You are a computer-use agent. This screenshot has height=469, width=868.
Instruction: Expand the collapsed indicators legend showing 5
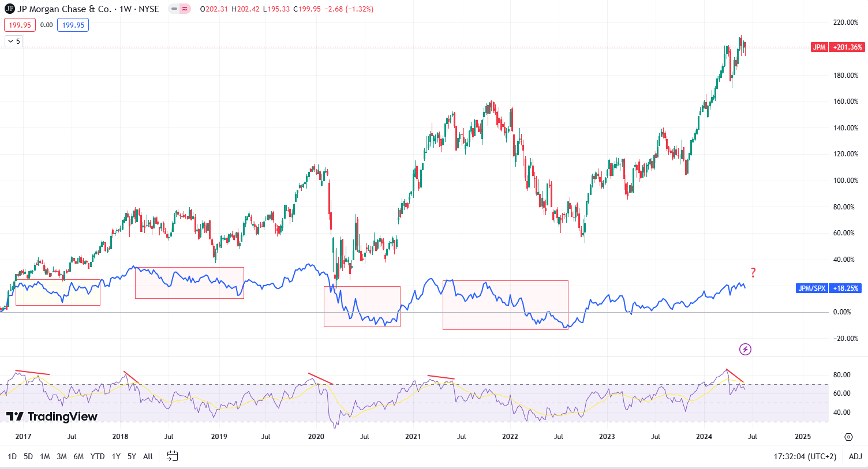point(14,41)
